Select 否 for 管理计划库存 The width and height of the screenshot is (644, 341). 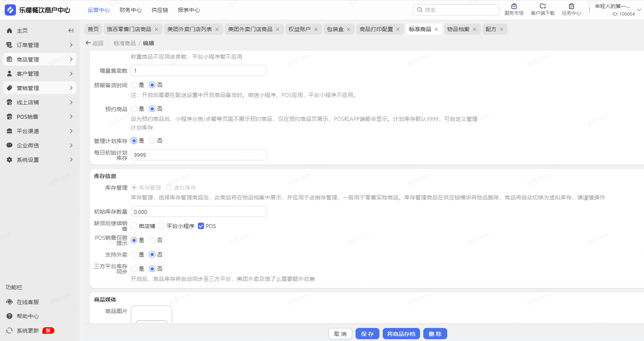click(152, 141)
